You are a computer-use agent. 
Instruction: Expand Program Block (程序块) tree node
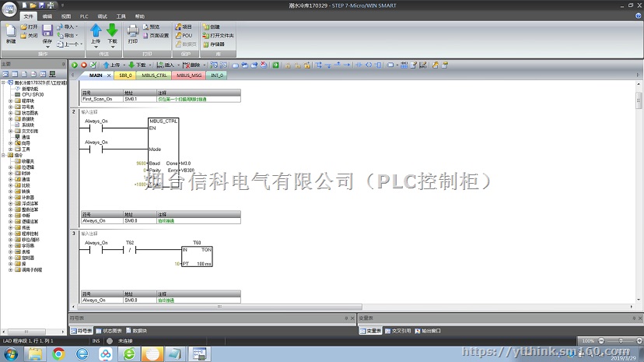click(x=10, y=100)
